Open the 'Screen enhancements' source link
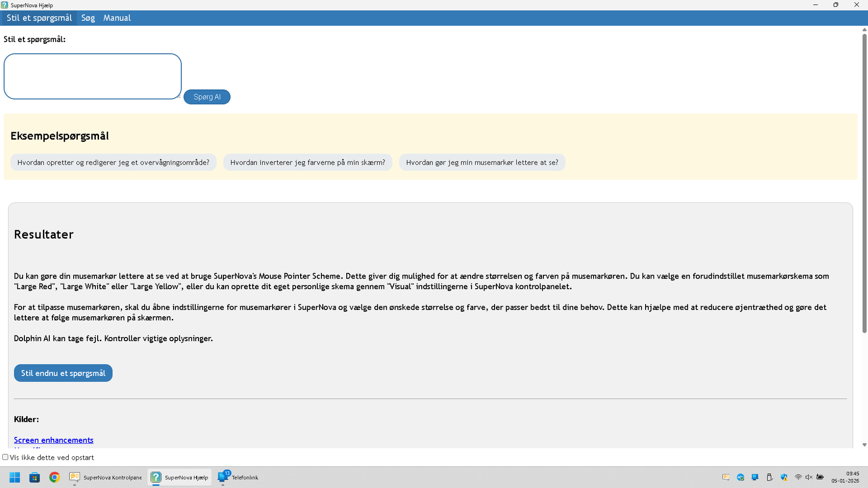The width and height of the screenshot is (868, 488). 53,440
